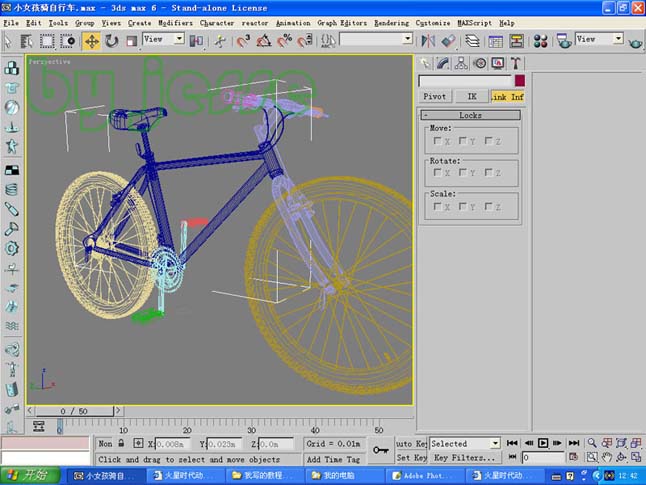Screen dimensions: 646x485
Task: Open the Layer Manager
Action: [x=472, y=41]
